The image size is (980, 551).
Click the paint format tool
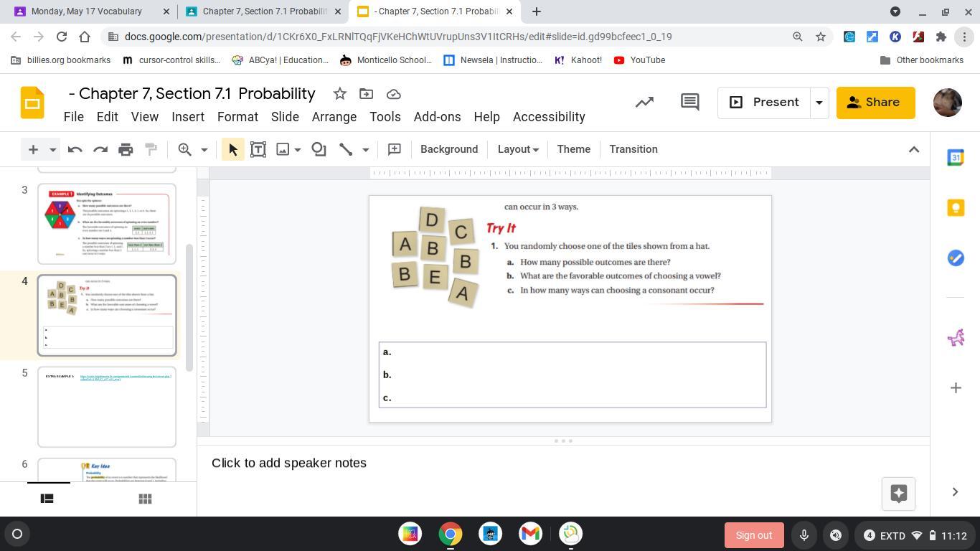[x=151, y=149]
